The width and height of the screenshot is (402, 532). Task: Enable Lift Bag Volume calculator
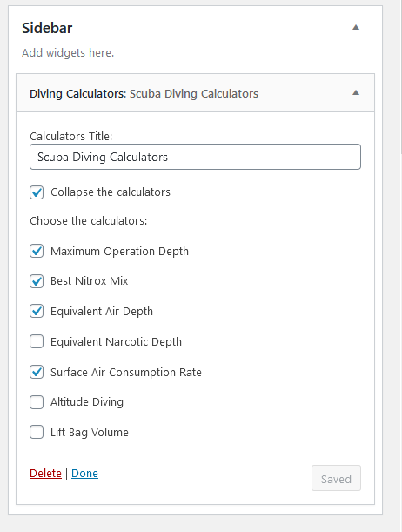(x=37, y=432)
